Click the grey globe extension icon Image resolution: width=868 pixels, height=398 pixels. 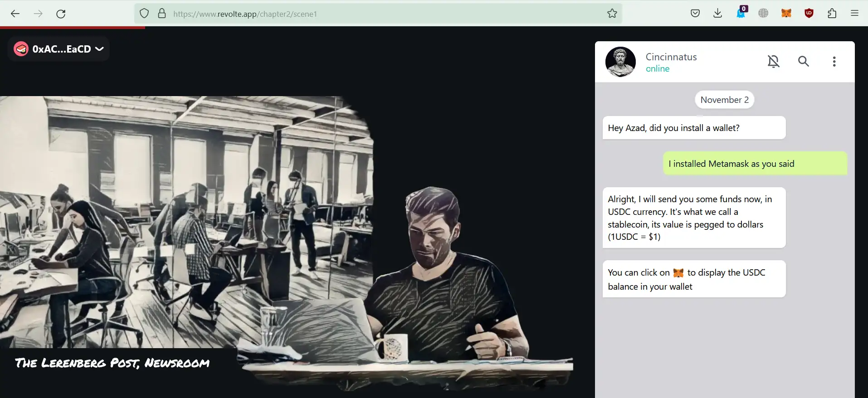point(763,14)
